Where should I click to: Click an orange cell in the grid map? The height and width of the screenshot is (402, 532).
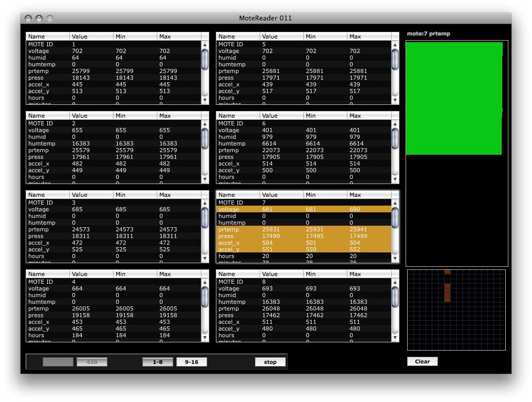tap(447, 292)
